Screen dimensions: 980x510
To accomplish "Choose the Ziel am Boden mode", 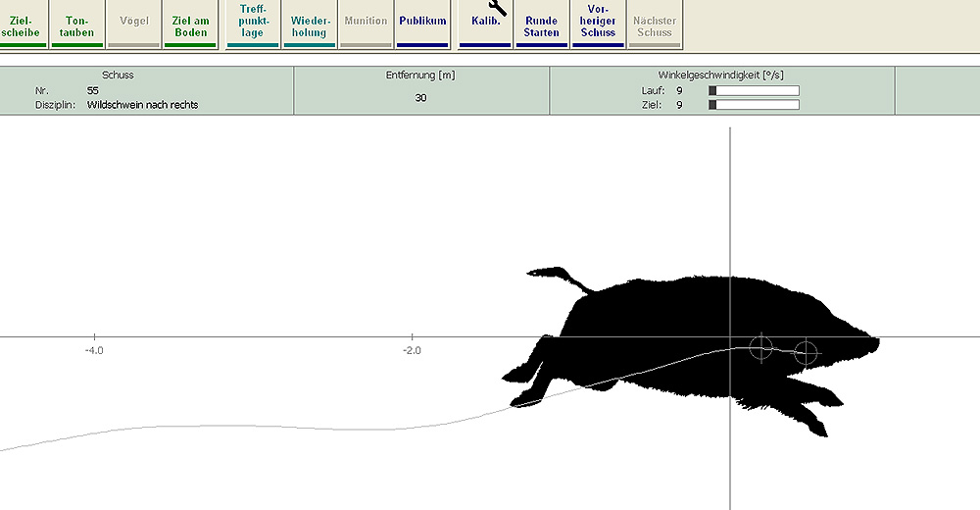I will tap(190, 25).
